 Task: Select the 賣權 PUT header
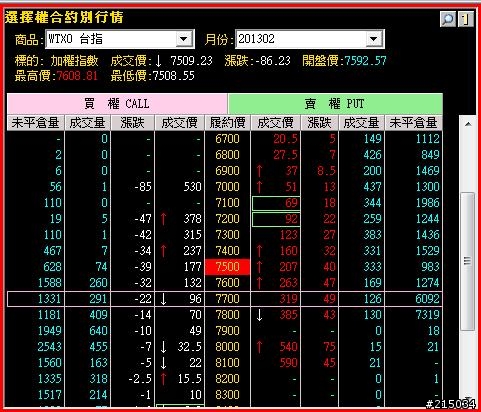[x=335, y=104]
